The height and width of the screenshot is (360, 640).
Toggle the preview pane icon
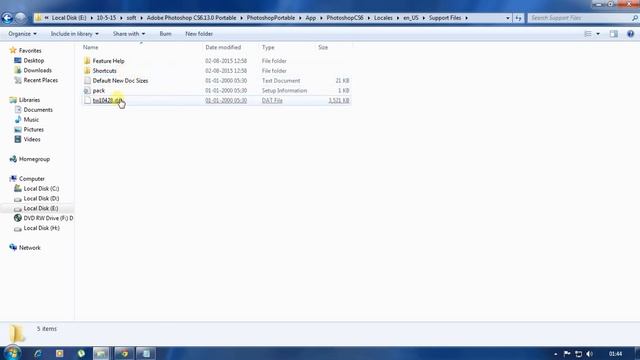click(x=613, y=34)
